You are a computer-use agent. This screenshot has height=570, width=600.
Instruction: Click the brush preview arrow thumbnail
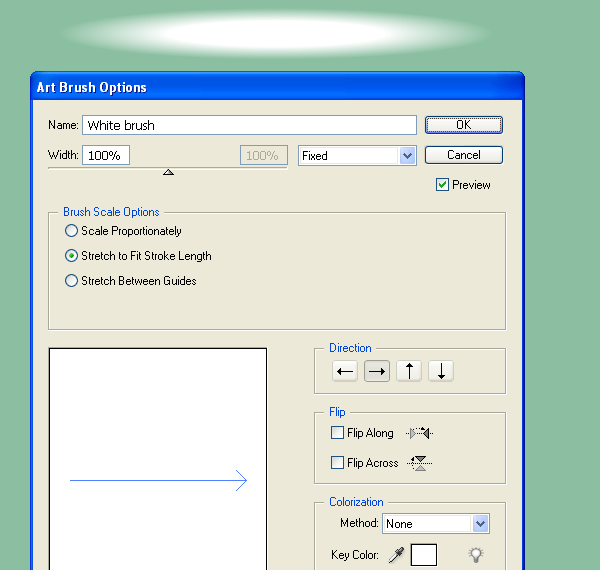(x=158, y=459)
